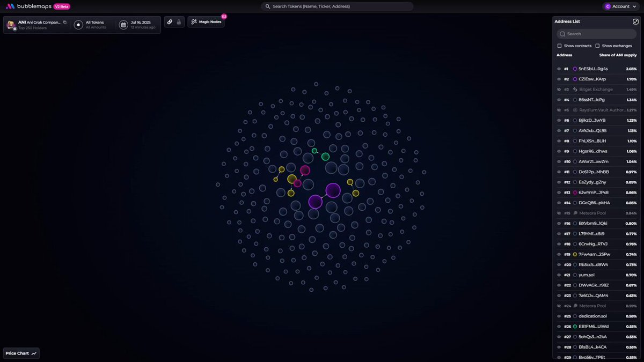
Task: Open the Account dropdown
Action: tap(621, 6)
